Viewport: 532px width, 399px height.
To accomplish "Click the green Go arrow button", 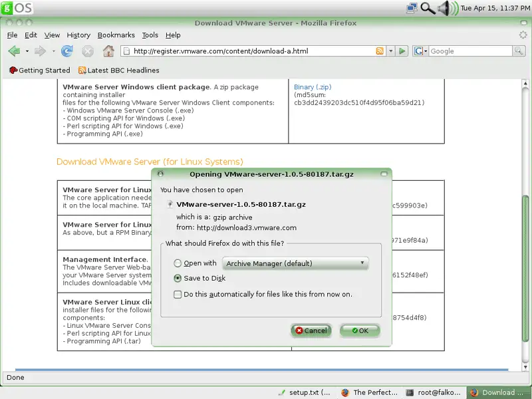I will [x=402, y=51].
